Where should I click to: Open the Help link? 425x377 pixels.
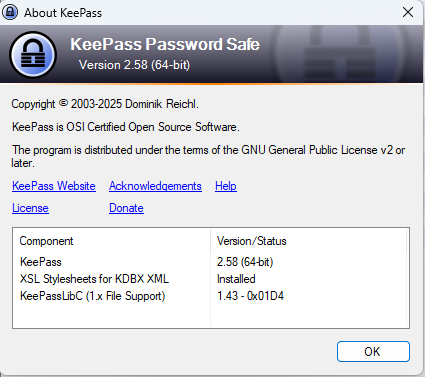[x=226, y=186]
